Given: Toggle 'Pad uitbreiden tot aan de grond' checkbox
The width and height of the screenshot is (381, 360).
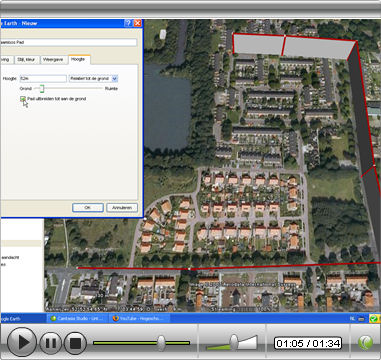Looking at the screenshot, I should [x=23, y=99].
